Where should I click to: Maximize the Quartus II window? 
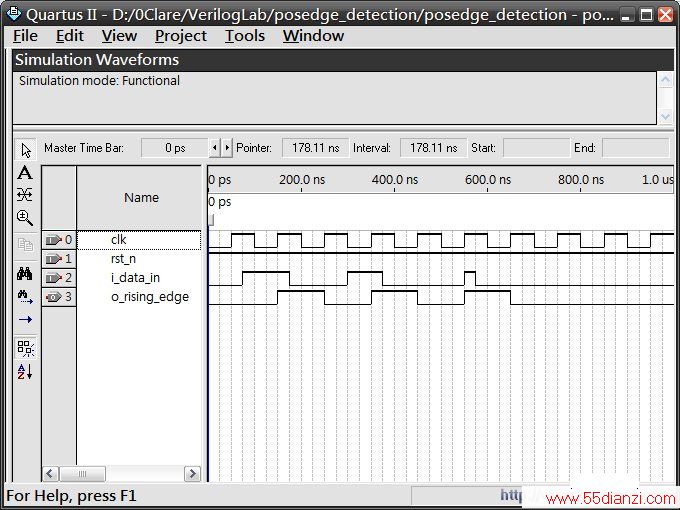[x=646, y=15]
